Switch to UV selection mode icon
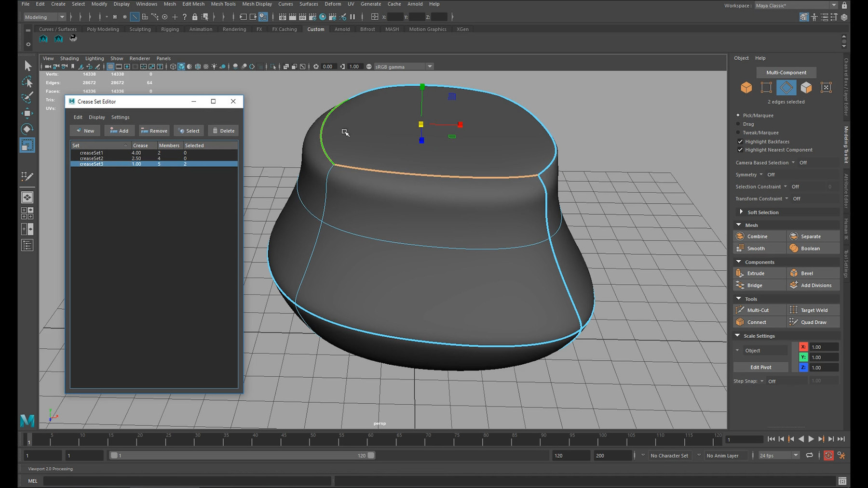Image resolution: width=868 pixels, height=488 pixels. (x=826, y=87)
